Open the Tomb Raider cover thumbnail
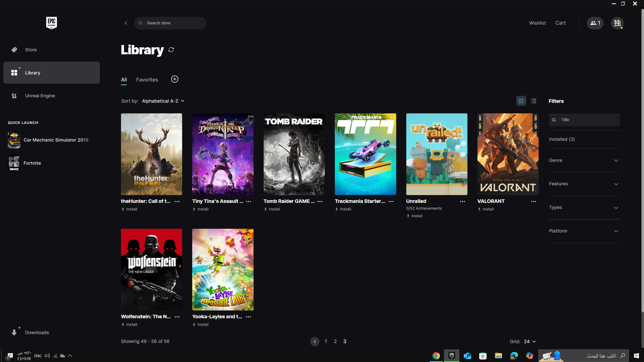Screen dimensions: 644x362 point(294,154)
